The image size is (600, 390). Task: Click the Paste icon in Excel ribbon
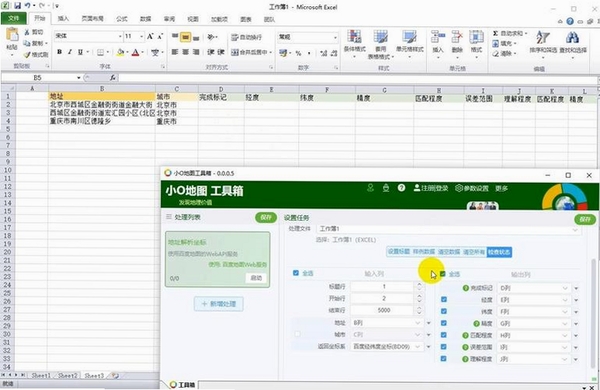[12, 35]
